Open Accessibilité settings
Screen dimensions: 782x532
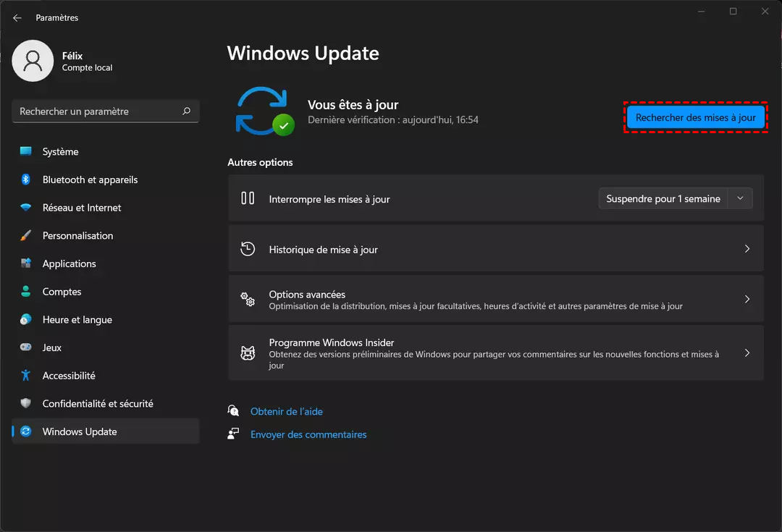pyautogui.click(x=105, y=376)
